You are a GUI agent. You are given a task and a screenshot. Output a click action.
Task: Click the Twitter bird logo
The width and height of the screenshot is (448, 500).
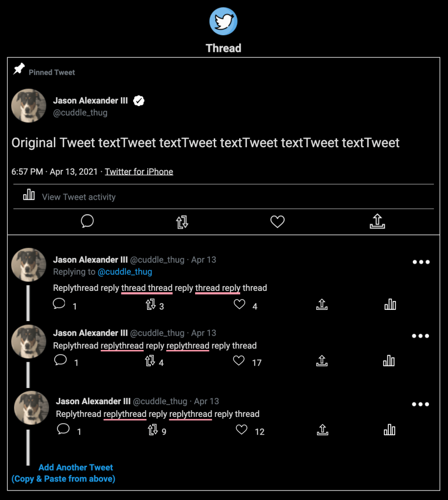click(x=224, y=22)
